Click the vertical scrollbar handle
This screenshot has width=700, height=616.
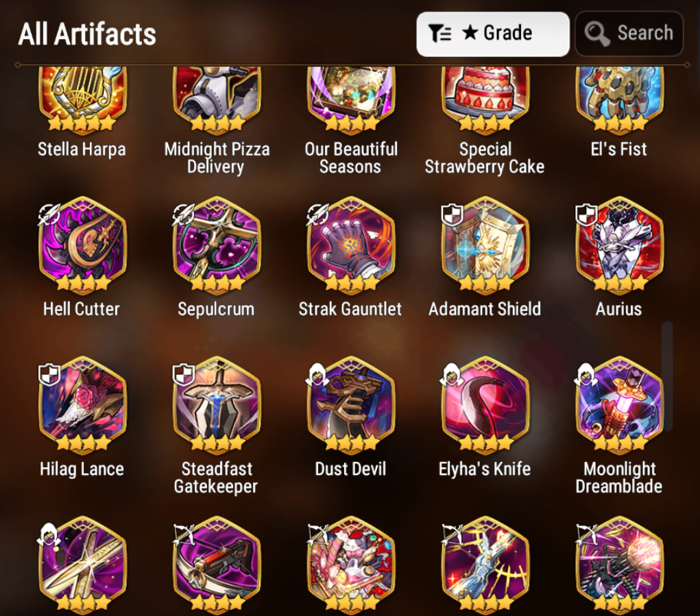click(x=667, y=376)
